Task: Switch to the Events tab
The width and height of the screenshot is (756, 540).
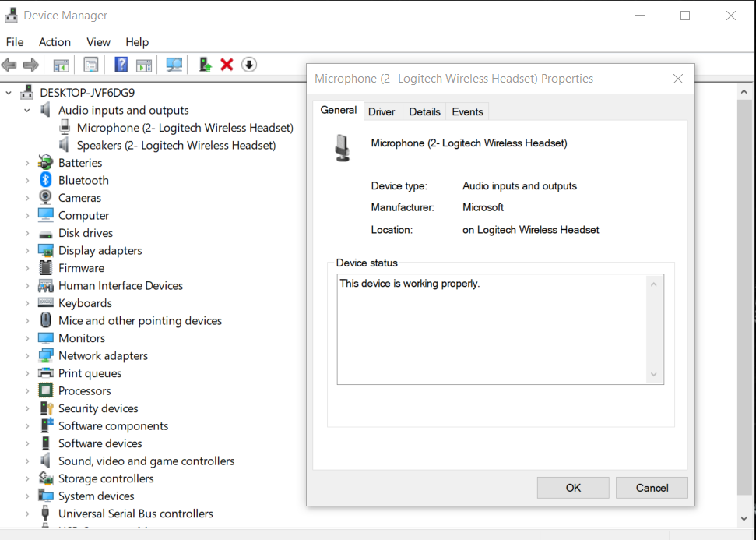Action: click(x=467, y=111)
